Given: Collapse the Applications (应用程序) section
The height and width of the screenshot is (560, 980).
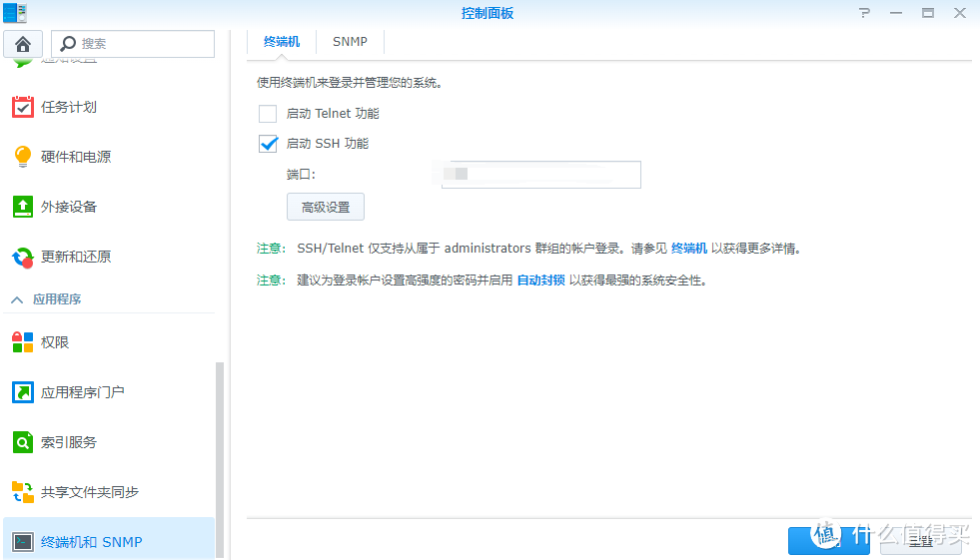Looking at the screenshot, I should pyautogui.click(x=17, y=299).
